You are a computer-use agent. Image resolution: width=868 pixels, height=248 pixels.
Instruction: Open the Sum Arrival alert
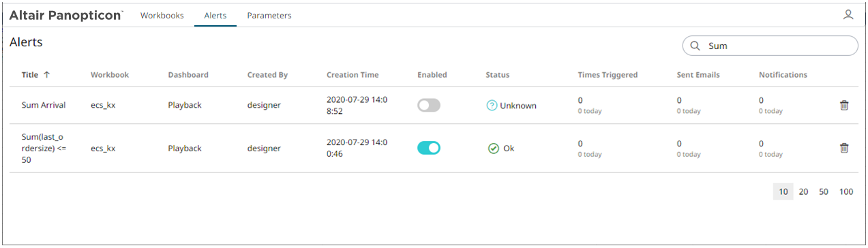[44, 106]
